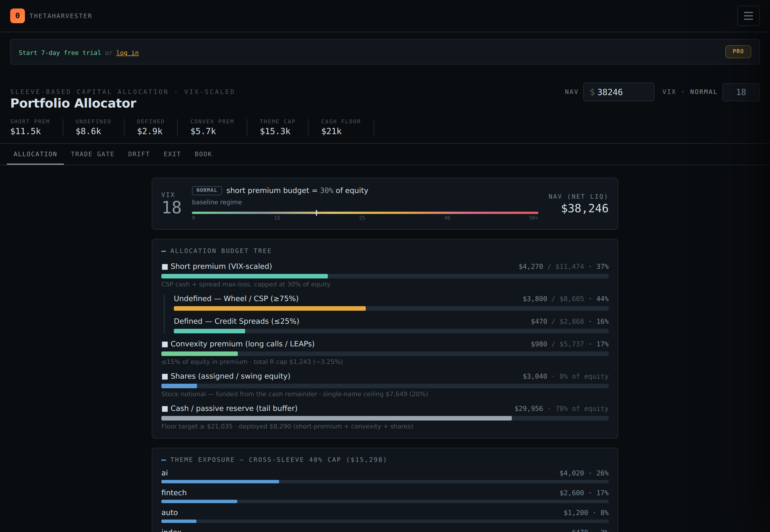The image size is (770, 532).
Task: Click the Undefined — Wheel / CSP label
Action: (236, 299)
